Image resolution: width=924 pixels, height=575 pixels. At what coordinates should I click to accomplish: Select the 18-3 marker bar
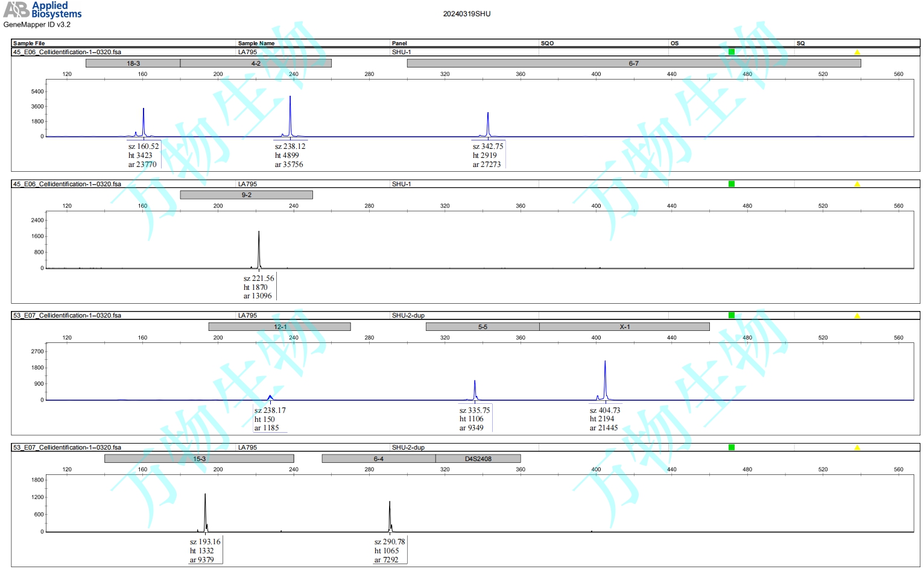click(x=133, y=63)
